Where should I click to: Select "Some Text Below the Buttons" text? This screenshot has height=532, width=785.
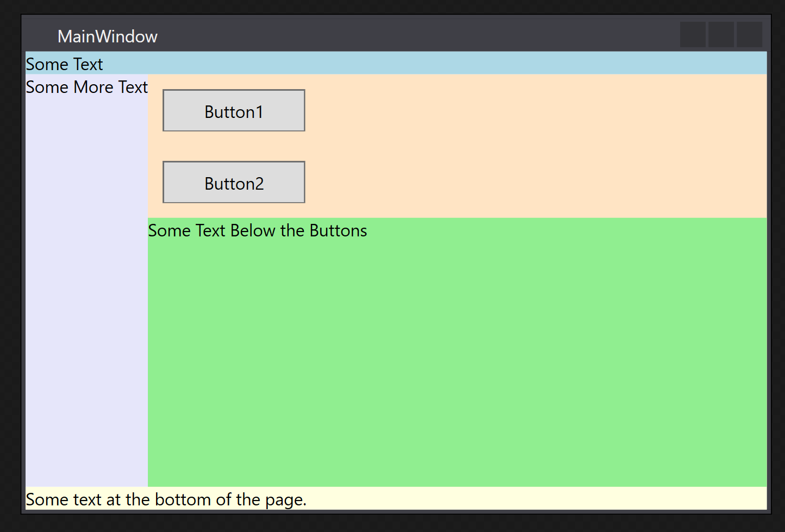pos(258,230)
